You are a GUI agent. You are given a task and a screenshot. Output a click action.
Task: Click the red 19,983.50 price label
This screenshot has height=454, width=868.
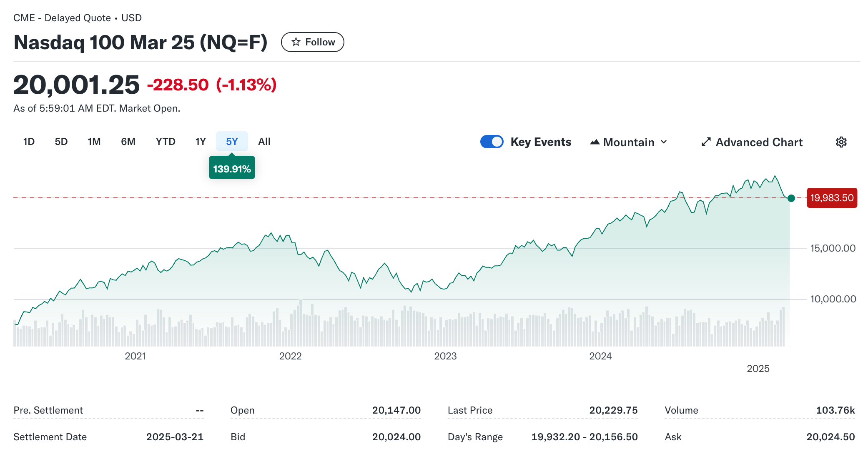click(832, 198)
